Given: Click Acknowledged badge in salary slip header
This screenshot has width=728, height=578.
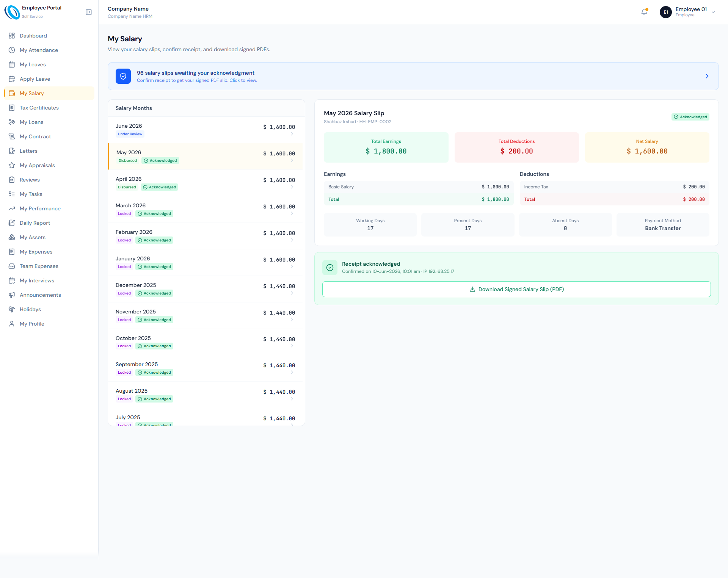Looking at the screenshot, I should pyautogui.click(x=690, y=117).
